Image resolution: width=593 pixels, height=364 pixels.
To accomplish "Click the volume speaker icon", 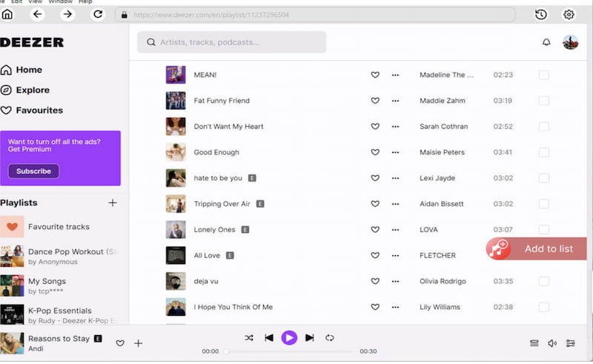I will click(x=552, y=343).
